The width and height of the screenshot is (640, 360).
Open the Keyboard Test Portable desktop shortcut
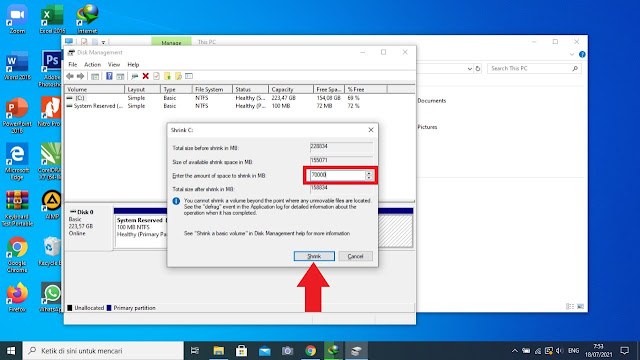point(17,208)
